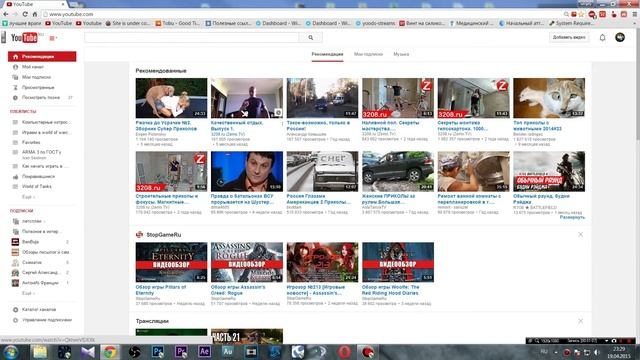Open the Site is under co... bookmark
The width and height of the screenshot is (640, 360).
[127, 23]
